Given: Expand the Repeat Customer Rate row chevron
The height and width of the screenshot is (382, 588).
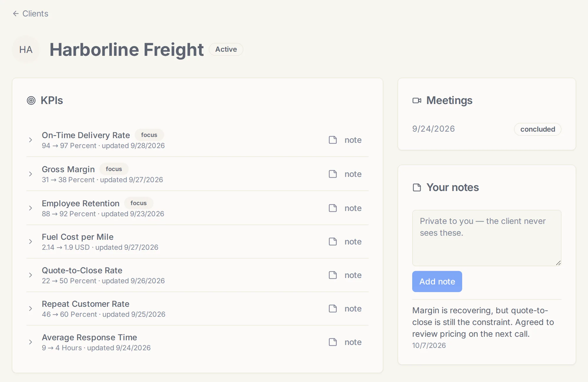Looking at the screenshot, I should click(31, 309).
